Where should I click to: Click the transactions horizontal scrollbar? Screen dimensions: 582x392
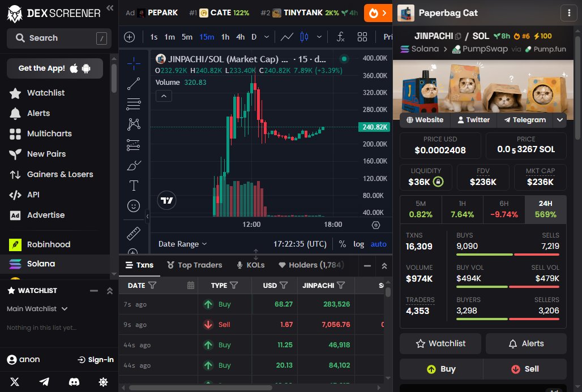point(200,388)
